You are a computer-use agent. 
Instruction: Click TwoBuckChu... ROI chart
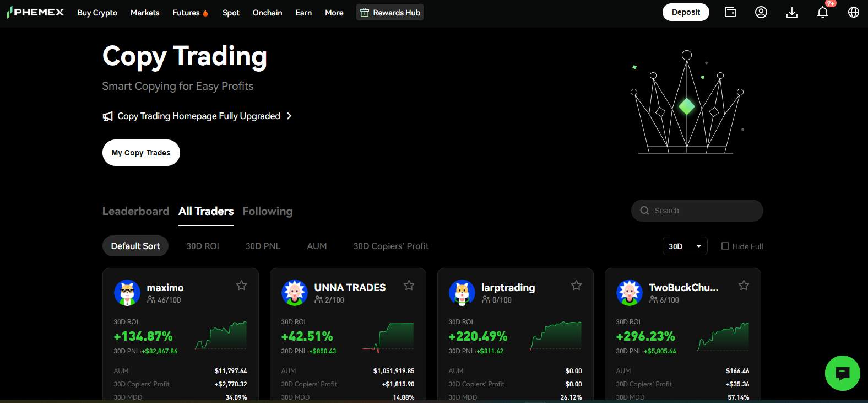click(723, 336)
